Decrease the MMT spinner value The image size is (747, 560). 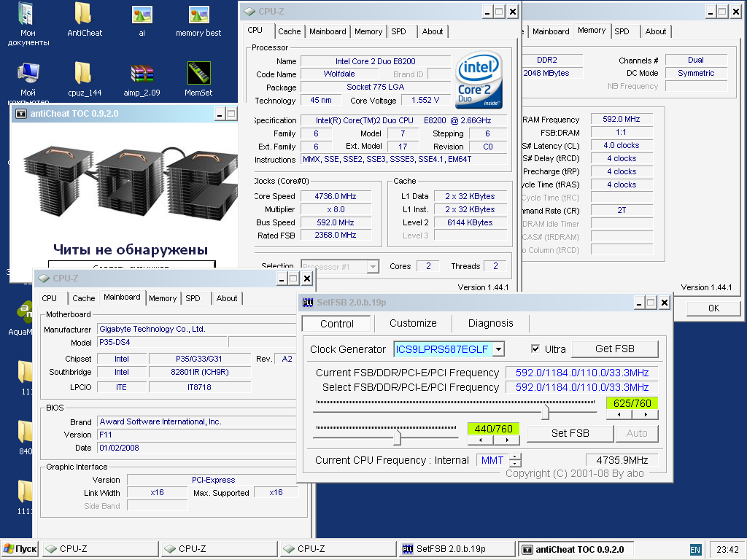point(515,463)
